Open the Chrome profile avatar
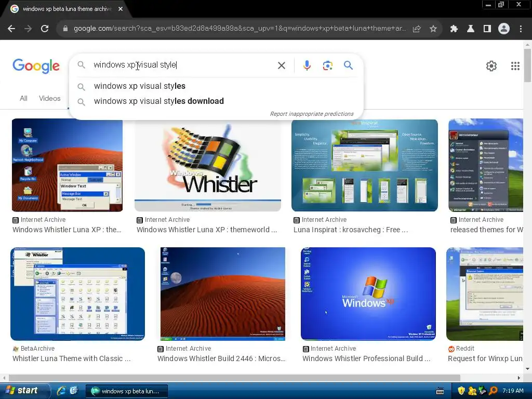 coord(504,29)
